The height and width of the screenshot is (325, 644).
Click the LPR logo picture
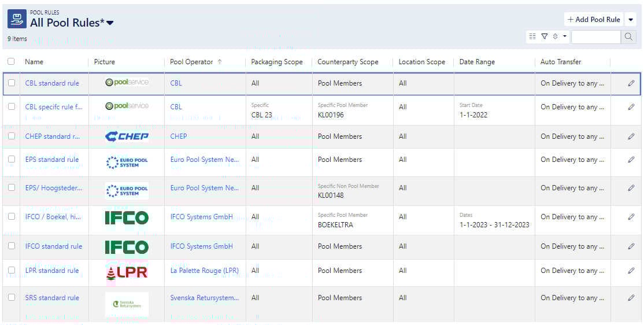(x=127, y=272)
